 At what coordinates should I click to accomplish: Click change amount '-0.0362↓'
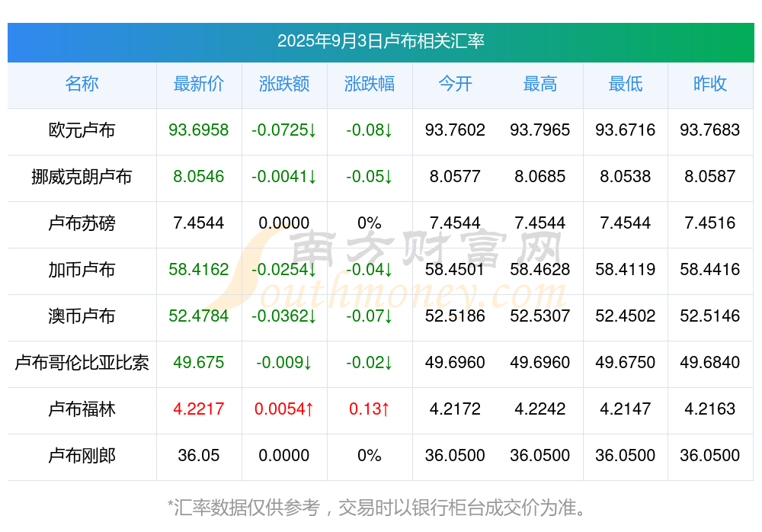[283, 316]
